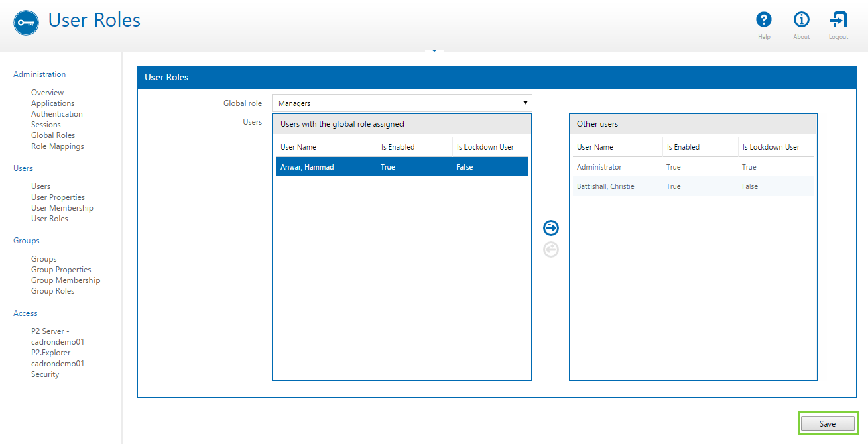The width and height of the screenshot is (868, 444).
Task: Click Save button
Action: [828, 424]
